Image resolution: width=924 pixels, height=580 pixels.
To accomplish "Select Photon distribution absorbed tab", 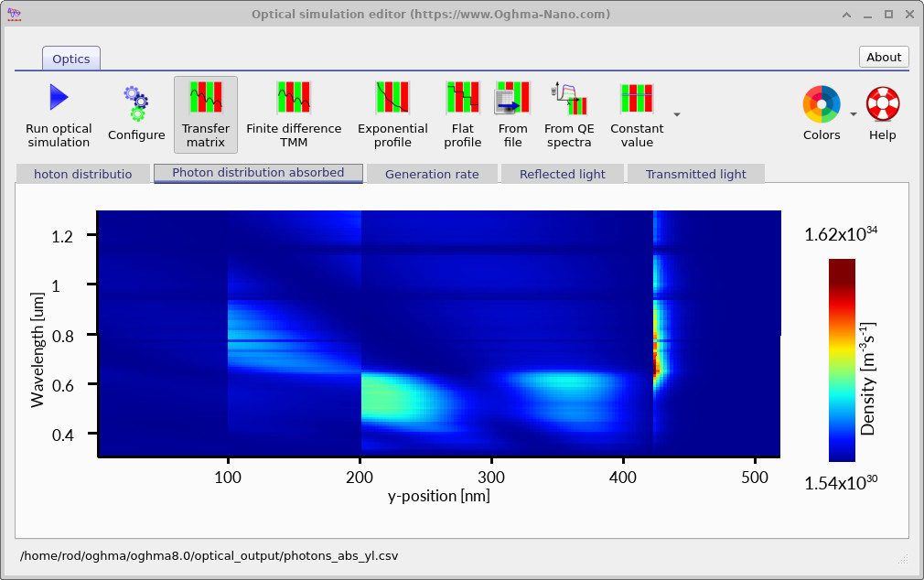I will [258, 173].
